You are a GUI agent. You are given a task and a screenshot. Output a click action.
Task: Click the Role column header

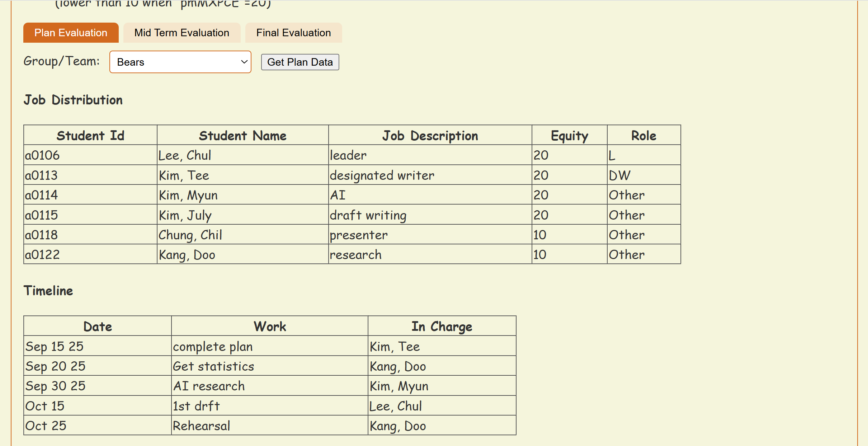pyautogui.click(x=643, y=136)
